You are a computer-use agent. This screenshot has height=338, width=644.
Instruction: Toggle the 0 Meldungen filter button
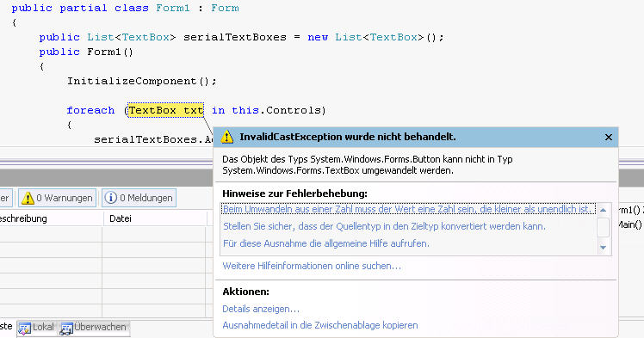139,198
